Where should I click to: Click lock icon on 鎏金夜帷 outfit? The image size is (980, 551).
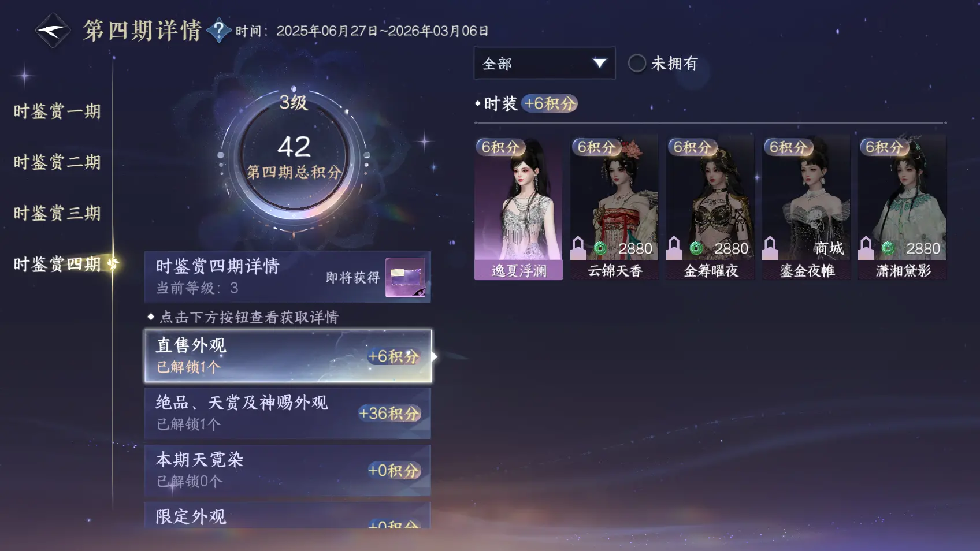[770, 248]
